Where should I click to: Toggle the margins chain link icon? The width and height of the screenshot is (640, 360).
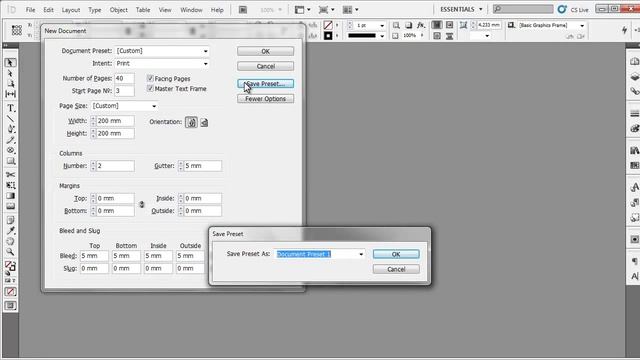coord(142,204)
